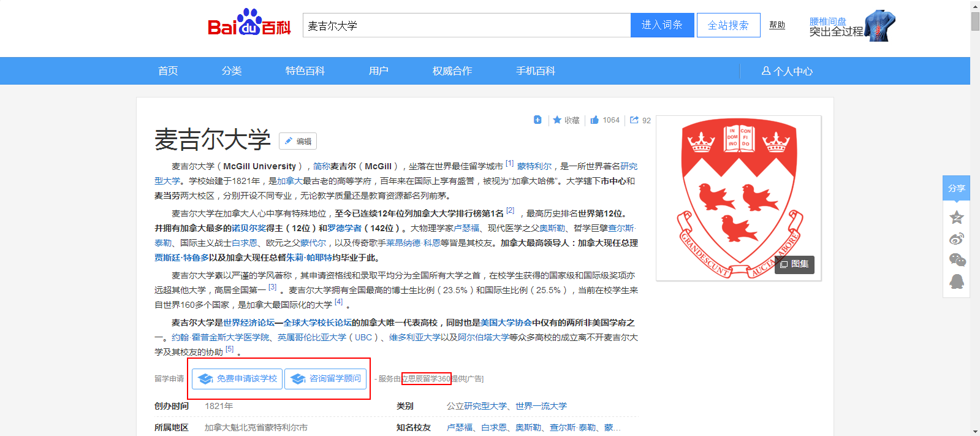Share to Weibo via sidebar icon
Screen dimensions: 980x436
point(956,239)
